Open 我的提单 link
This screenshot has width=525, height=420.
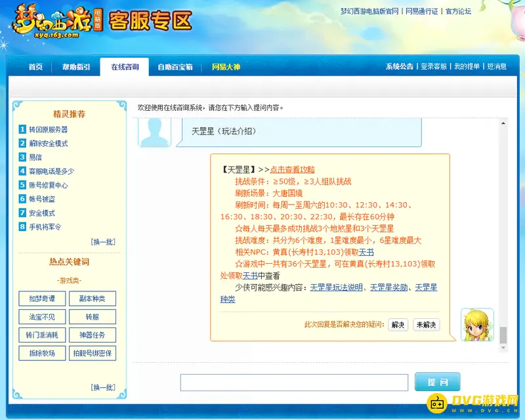[467, 66]
